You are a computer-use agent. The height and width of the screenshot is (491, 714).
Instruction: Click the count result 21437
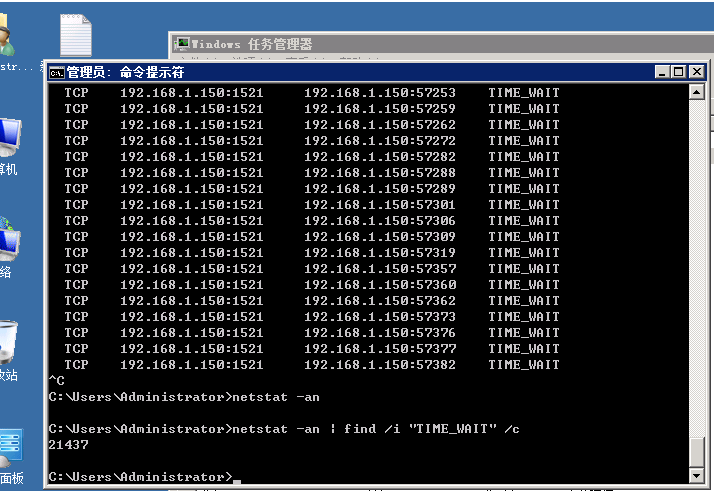click(x=68, y=445)
